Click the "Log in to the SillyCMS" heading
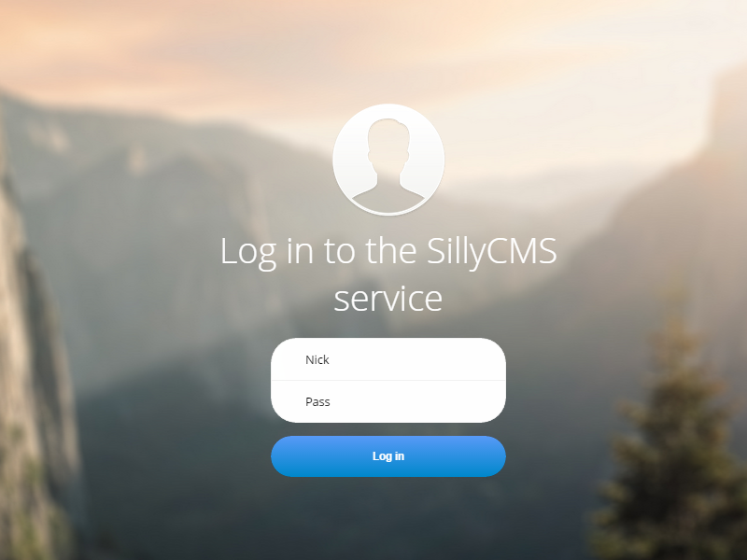The height and width of the screenshot is (560, 747). pyautogui.click(x=388, y=251)
